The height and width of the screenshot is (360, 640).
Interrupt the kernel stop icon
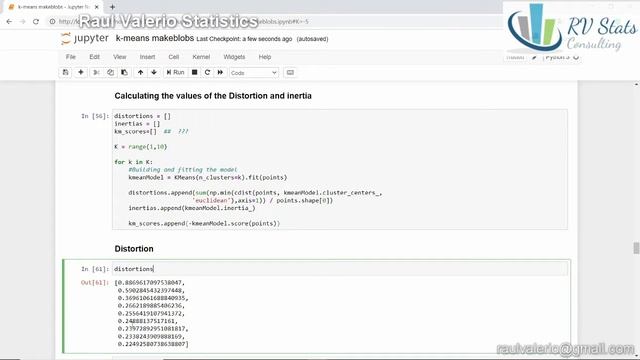coord(194,72)
